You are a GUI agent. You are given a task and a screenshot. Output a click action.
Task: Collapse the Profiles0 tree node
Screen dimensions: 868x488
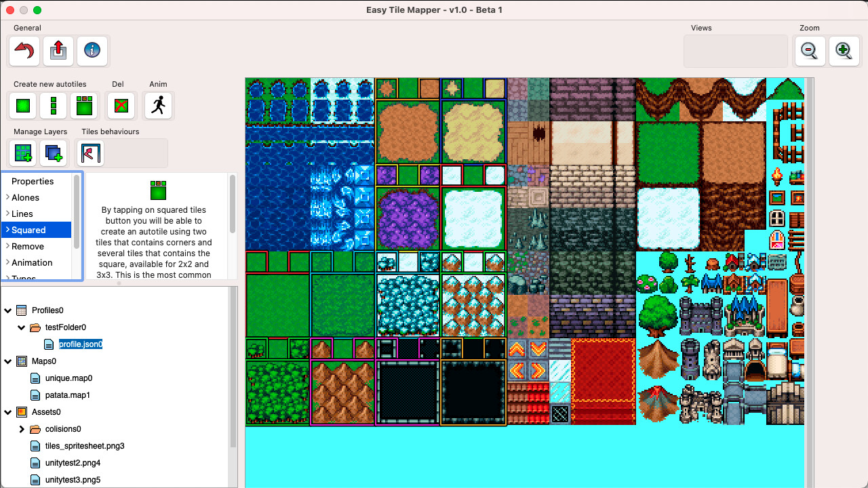tap(8, 310)
